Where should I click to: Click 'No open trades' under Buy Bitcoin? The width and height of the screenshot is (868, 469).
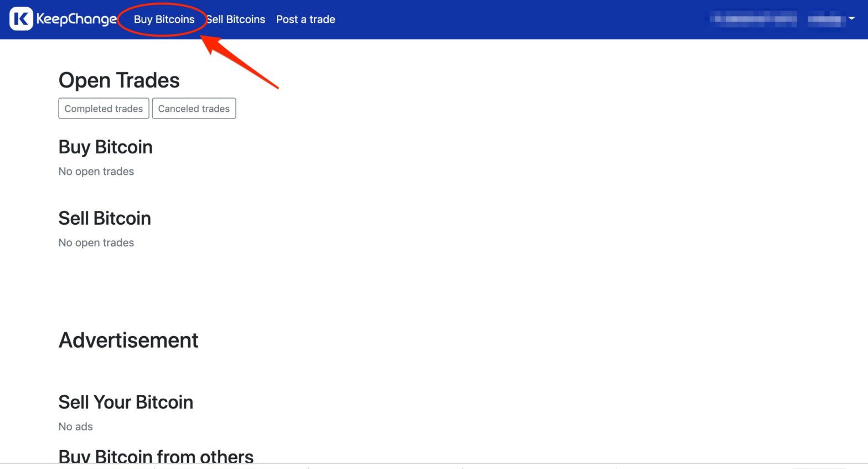[x=96, y=172]
